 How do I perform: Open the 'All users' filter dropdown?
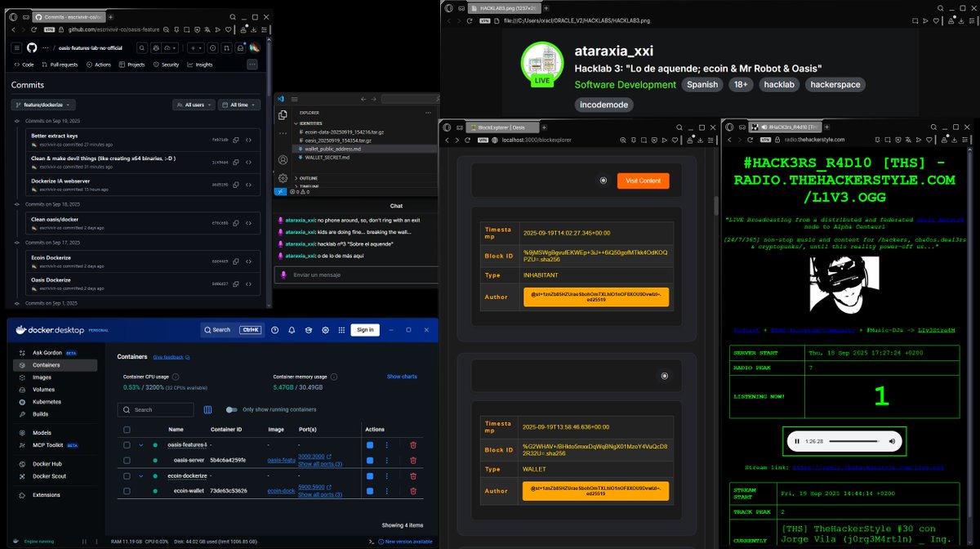(194, 105)
